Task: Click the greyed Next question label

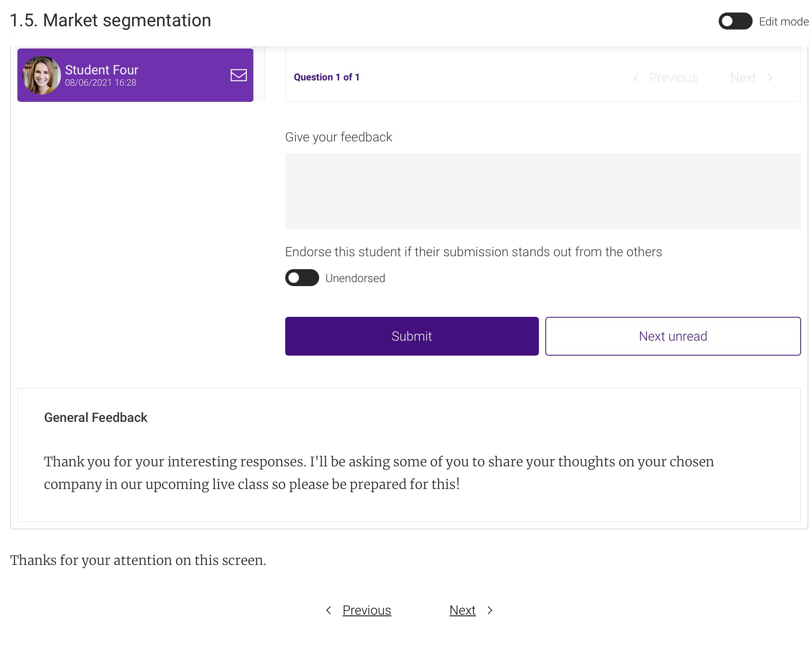Action: tap(743, 78)
